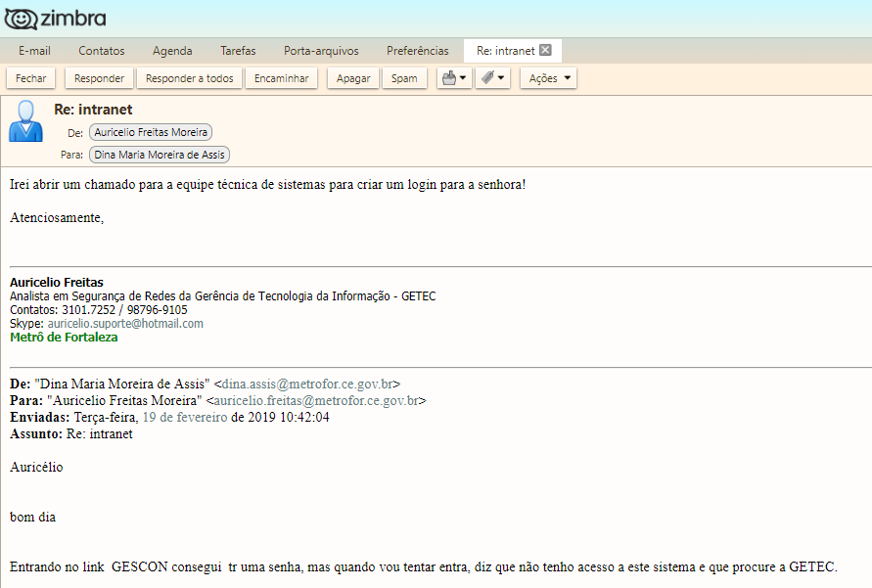Click the Atenciosamente, closing line
872x588 pixels.
click(57, 218)
